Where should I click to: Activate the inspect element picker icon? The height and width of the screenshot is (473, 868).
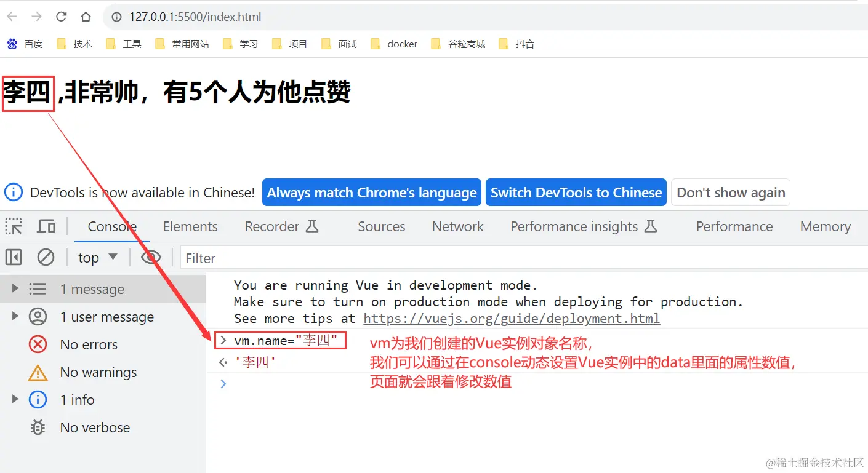[x=14, y=226]
